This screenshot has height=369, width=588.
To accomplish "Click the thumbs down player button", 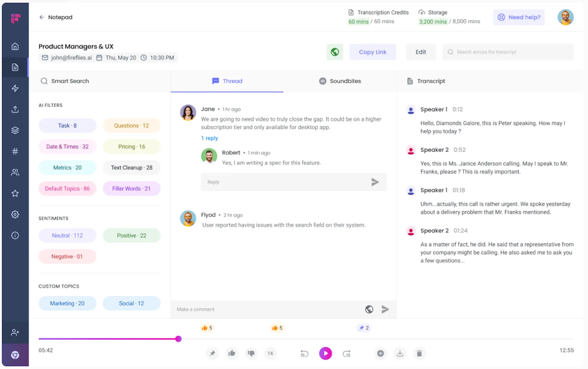I will (x=251, y=354).
